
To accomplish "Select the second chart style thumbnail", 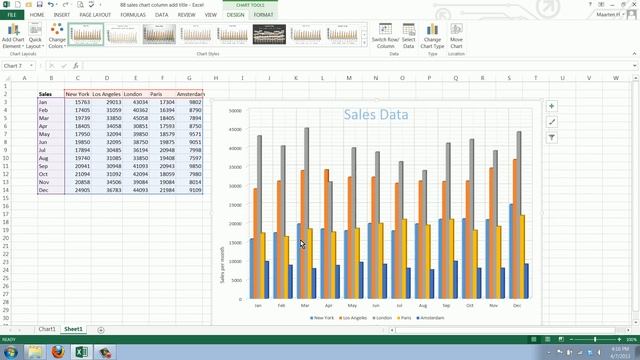I will (122, 34).
